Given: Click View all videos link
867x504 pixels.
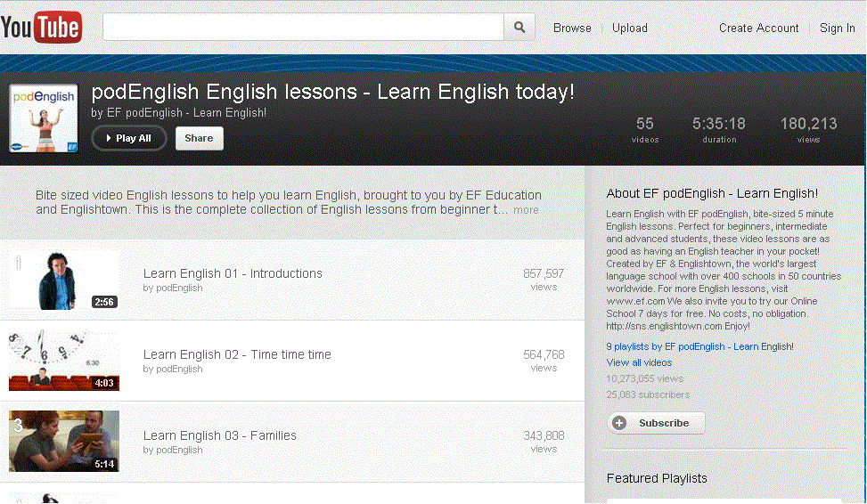Looking at the screenshot, I should [x=639, y=362].
